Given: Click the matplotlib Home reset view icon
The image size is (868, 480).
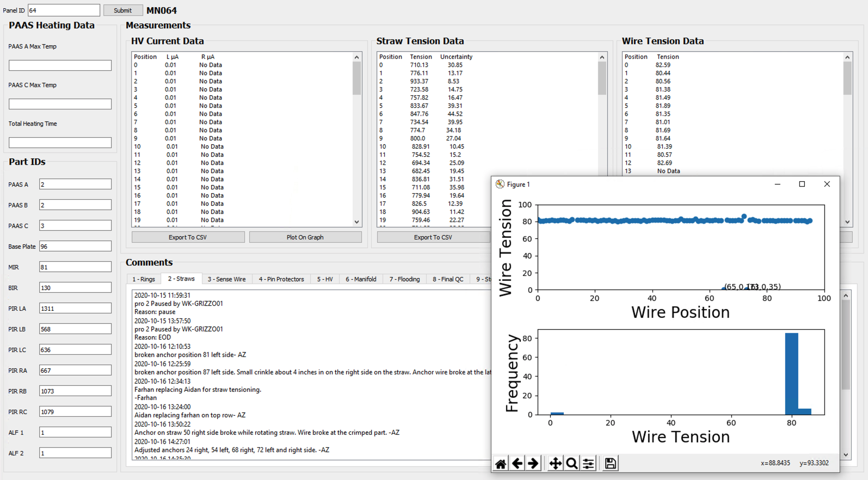Looking at the screenshot, I should pyautogui.click(x=501, y=463).
